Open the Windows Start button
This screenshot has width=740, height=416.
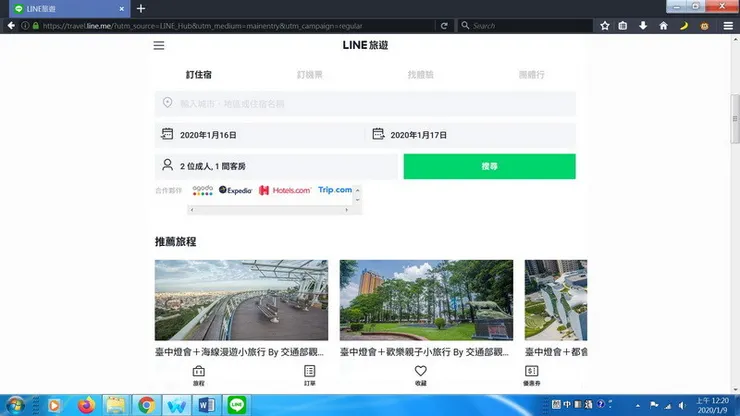pos(15,405)
